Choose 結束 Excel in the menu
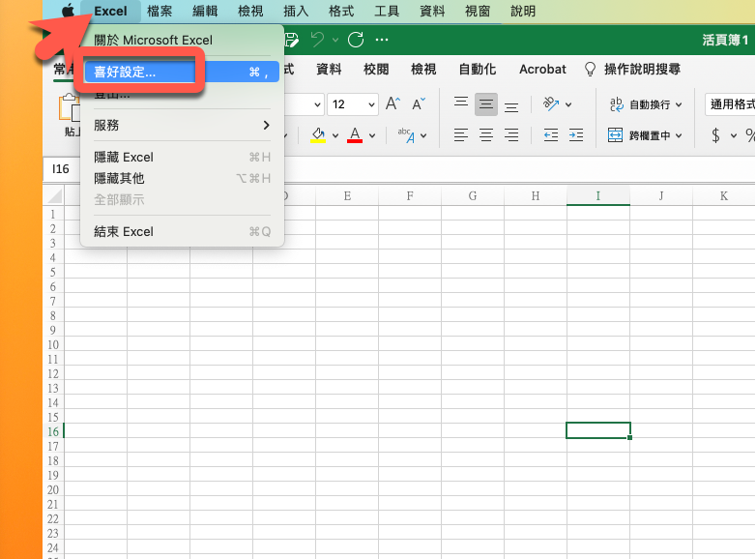The image size is (756, 559). (124, 231)
